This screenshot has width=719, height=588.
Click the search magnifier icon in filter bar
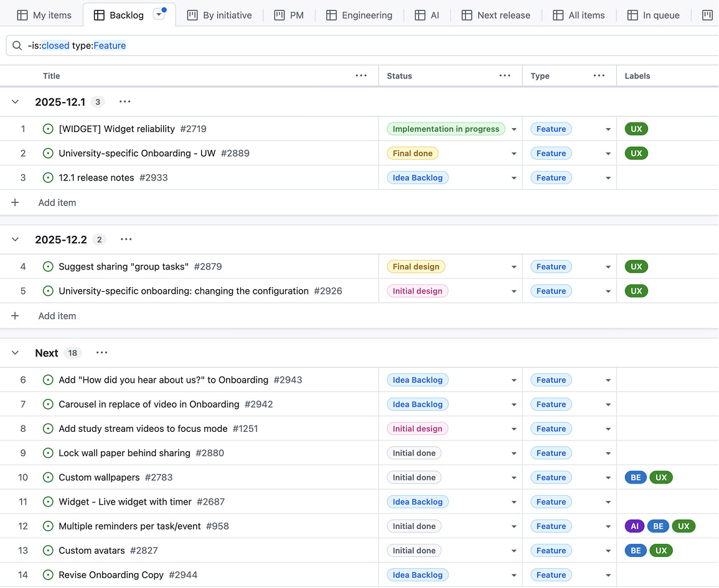point(17,45)
